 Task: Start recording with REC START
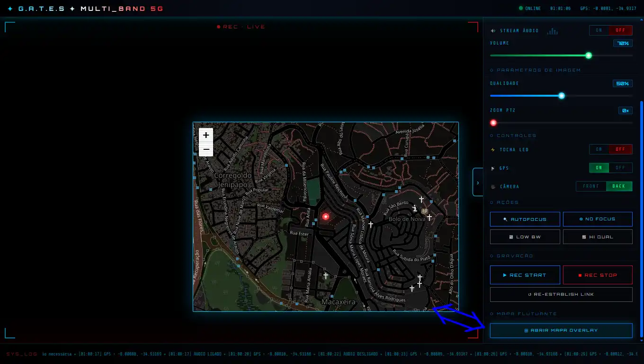525,275
